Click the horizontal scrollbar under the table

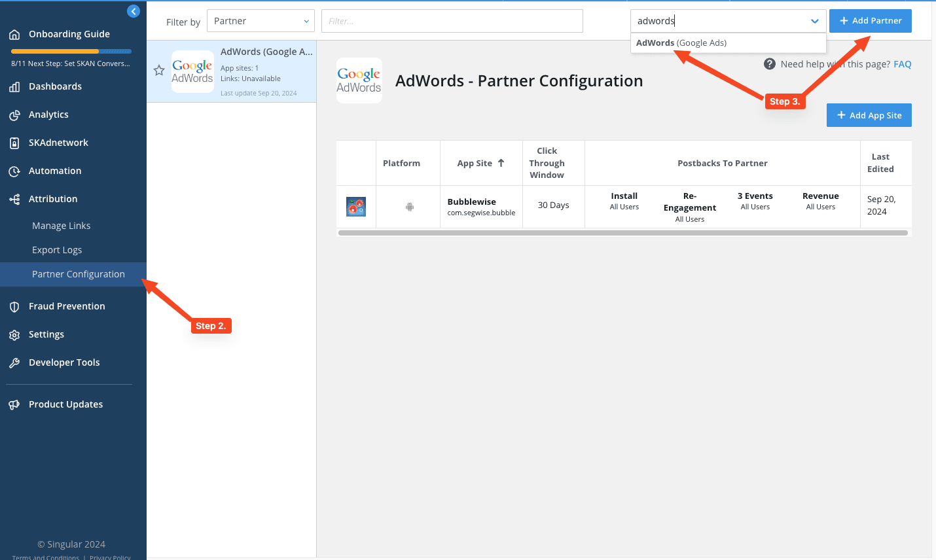(x=622, y=233)
